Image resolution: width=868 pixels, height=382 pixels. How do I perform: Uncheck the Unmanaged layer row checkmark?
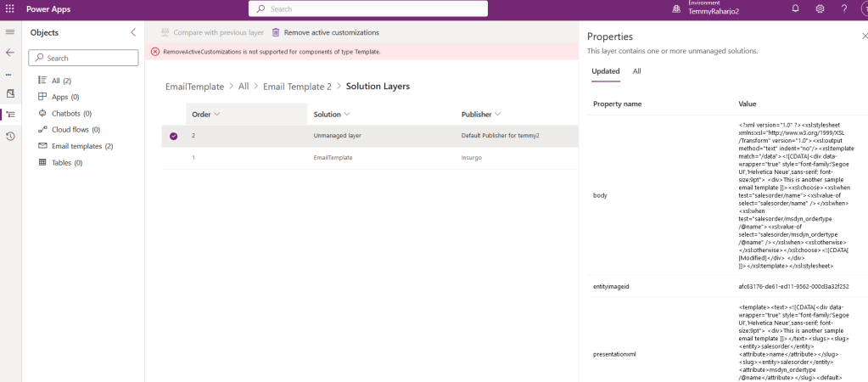(x=174, y=136)
